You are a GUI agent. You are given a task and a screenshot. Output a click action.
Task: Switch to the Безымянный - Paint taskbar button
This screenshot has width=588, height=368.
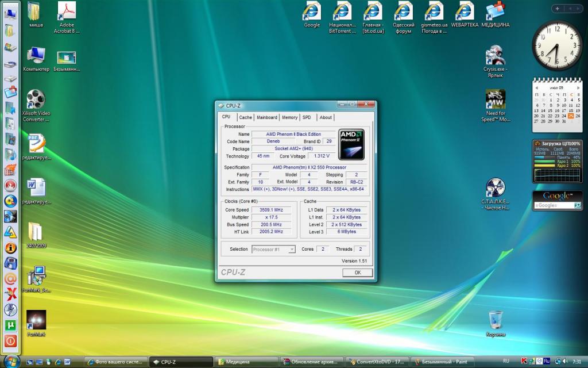[x=442, y=362]
